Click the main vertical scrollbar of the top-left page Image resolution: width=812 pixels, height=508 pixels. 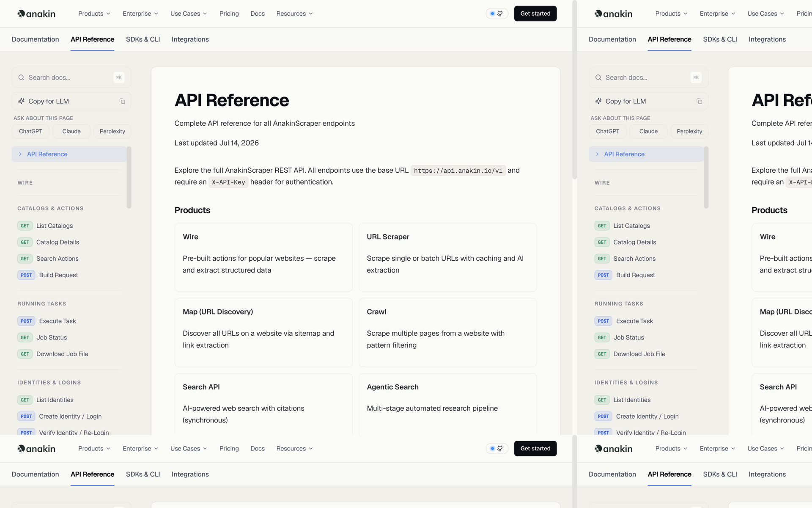[x=574, y=90]
